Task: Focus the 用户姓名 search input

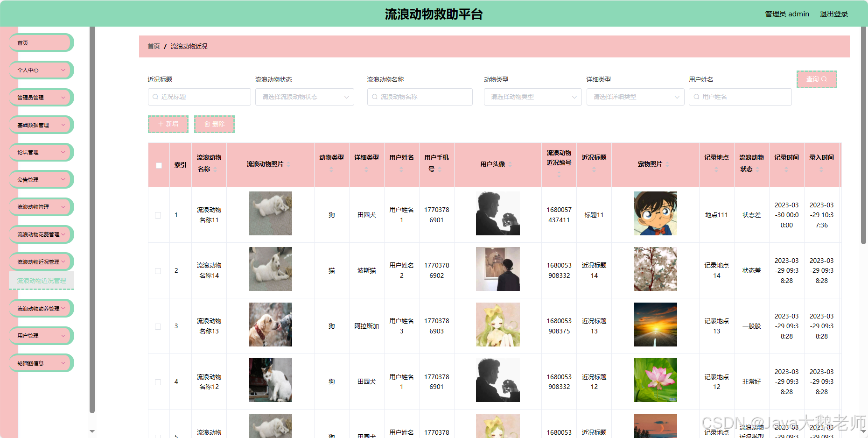Action: pos(740,97)
